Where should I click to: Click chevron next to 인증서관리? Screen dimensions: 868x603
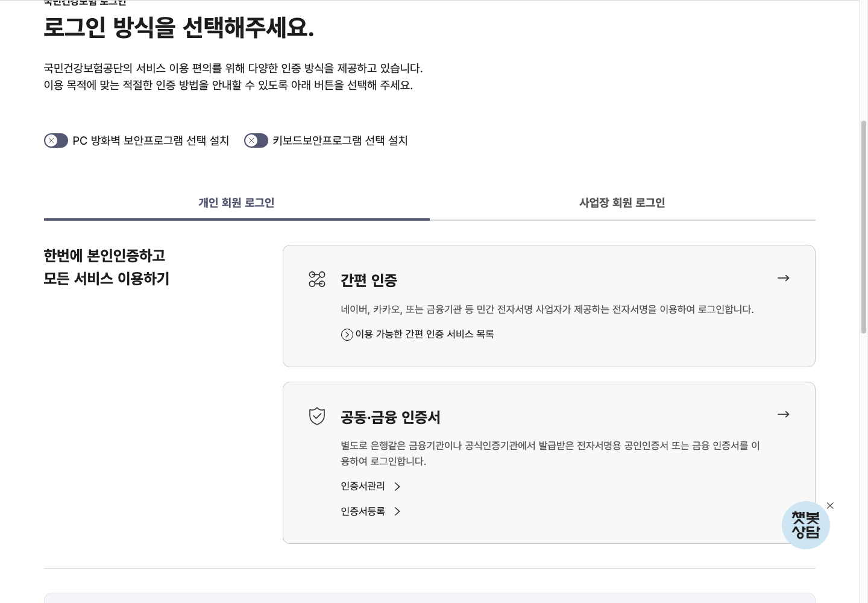click(x=397, y=487)
